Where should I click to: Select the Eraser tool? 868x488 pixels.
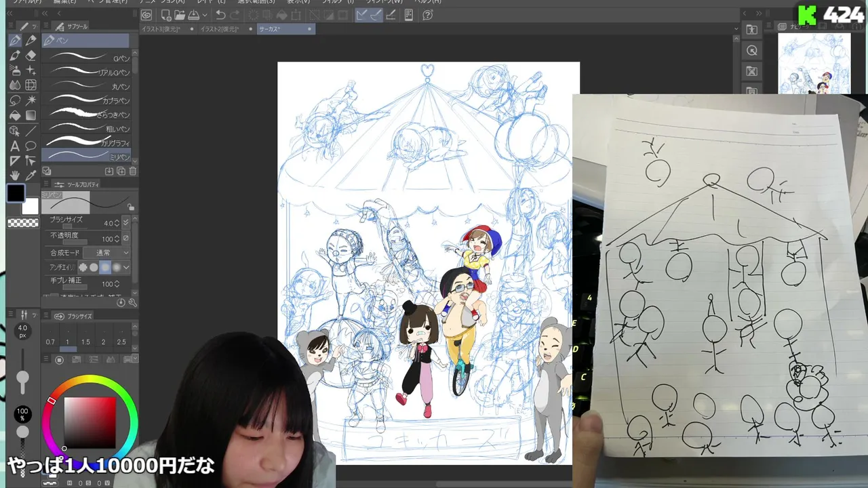[x=31, y=56]
